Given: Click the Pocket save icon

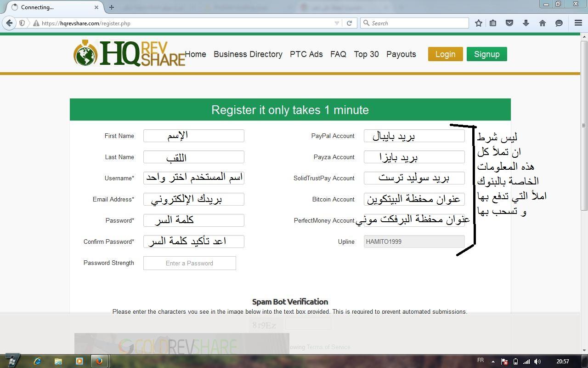Looking at the screenshot, I should point(509,23).
